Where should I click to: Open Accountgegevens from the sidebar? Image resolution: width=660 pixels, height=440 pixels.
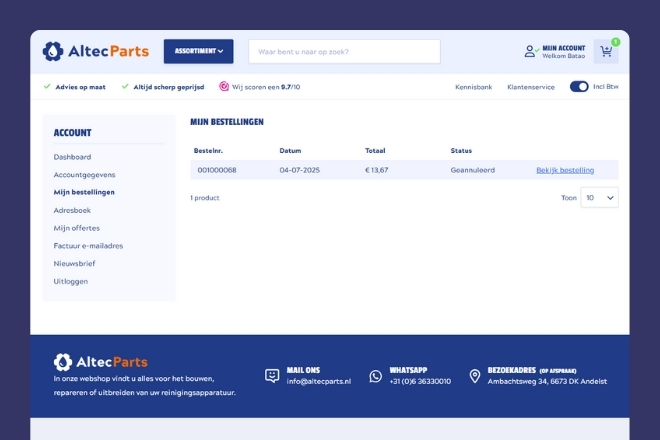tap(84, 175)
